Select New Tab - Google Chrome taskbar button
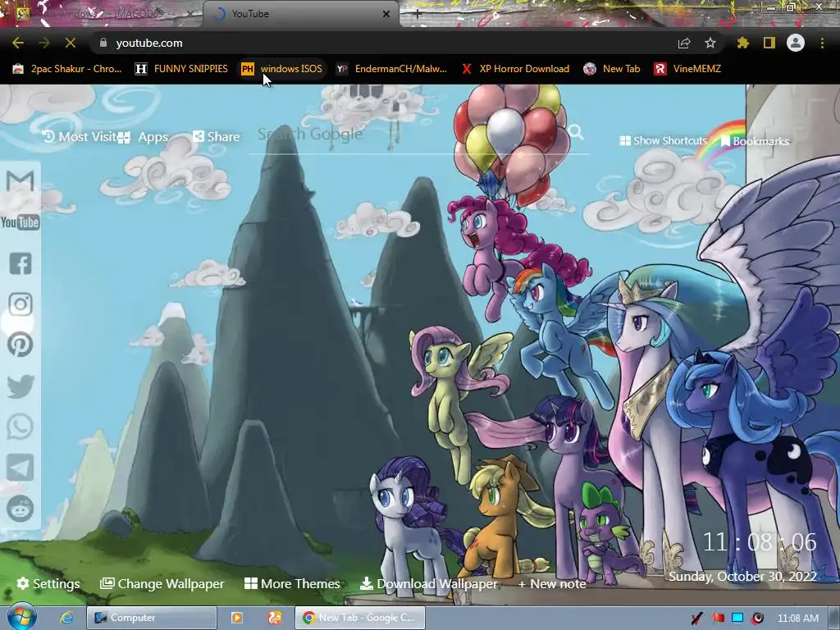Screen dimensions: 840x630 coord(360,618)
